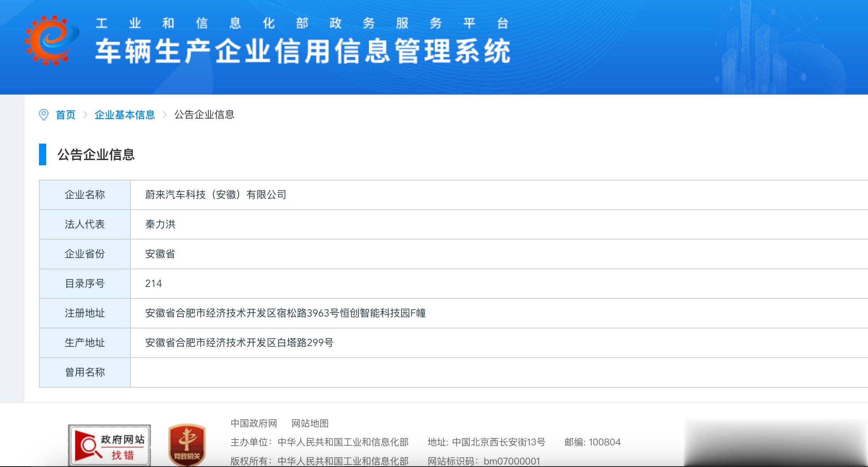Open 网站地图 footer link
868x467 pixels.
pos(310,423)
